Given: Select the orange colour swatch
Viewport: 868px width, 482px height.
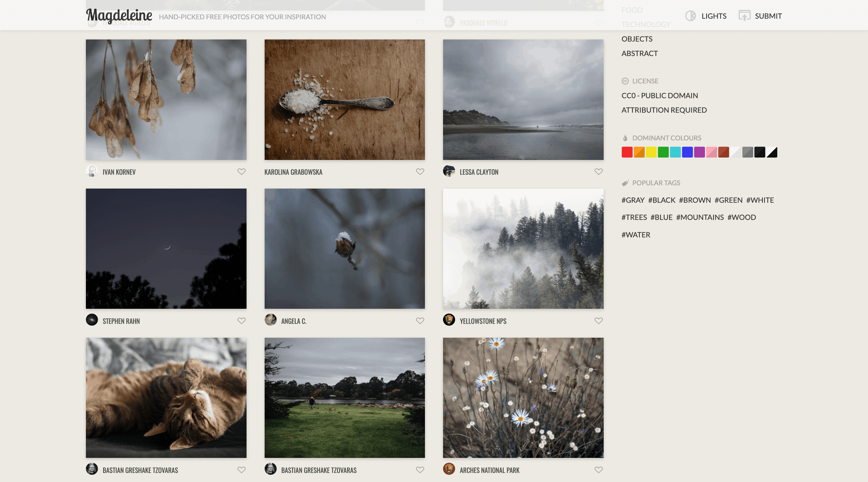Looking at the screenshot, I should [639, 152].
